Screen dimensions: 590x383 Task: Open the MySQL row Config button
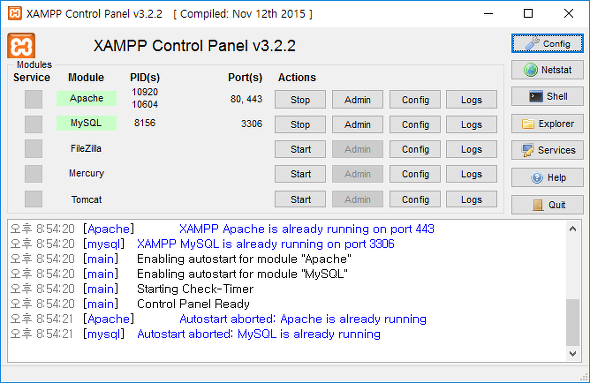(x=415, y=125)
